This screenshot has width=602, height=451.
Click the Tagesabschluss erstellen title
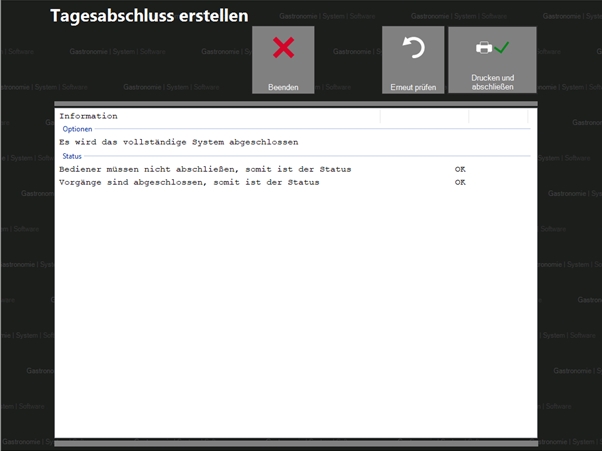[149, 16]
